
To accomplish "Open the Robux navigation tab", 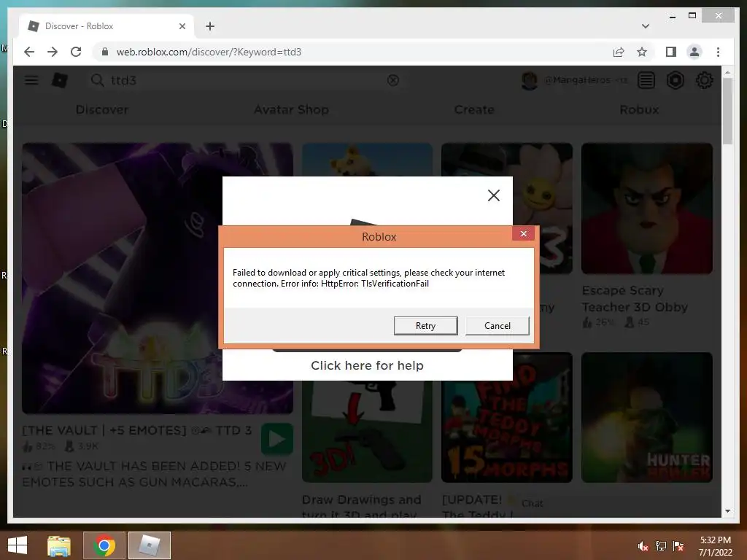I will coord(639,109).
